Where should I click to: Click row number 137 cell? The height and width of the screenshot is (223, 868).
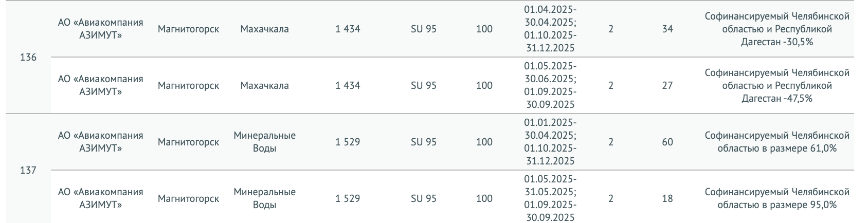(28, 170)
